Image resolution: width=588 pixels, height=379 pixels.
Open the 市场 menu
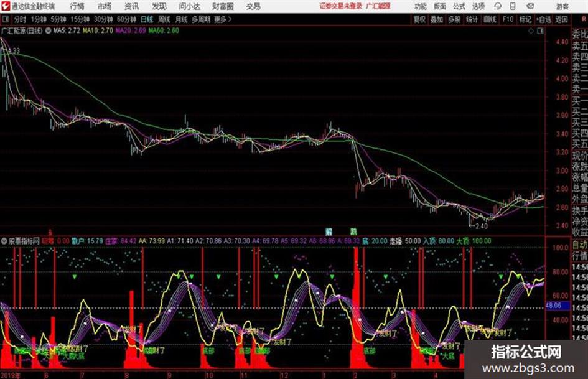pos(105,6)
